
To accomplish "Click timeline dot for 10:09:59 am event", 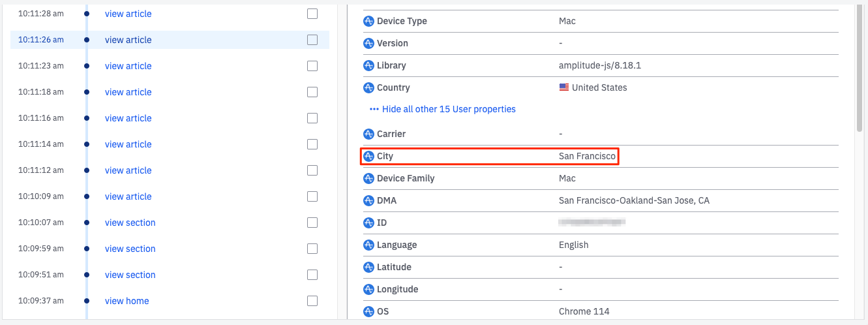I will pyautogui.click(x=87, y=249).
